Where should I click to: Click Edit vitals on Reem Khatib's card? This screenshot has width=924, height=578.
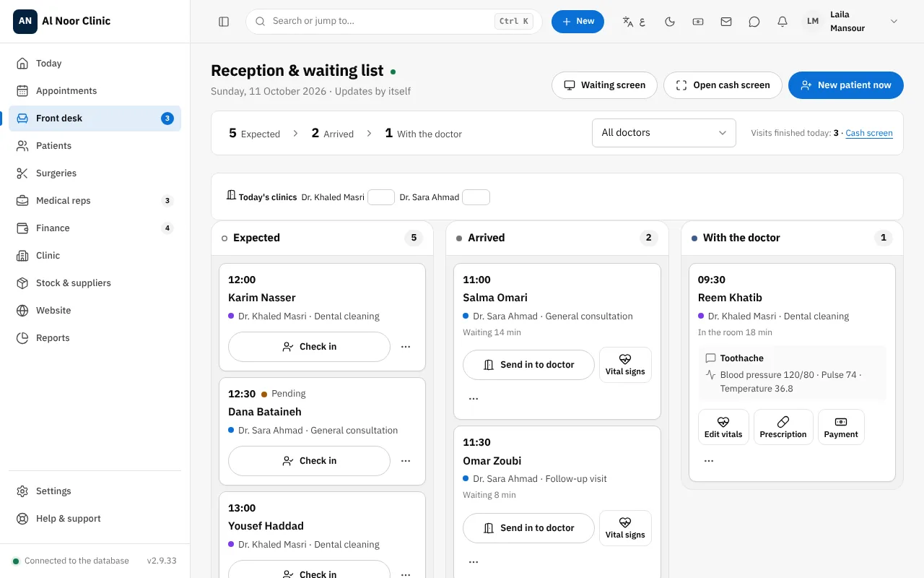click(723, 427)
